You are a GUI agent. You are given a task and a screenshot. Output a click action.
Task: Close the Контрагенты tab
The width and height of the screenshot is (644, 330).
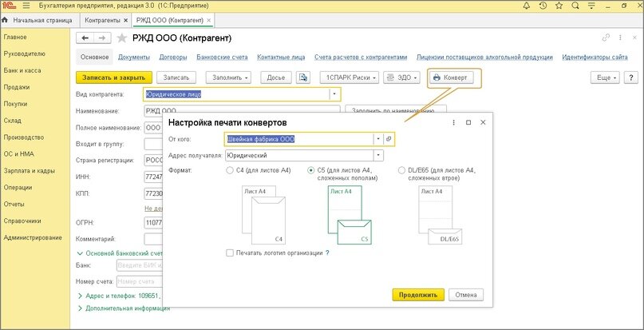125,20
